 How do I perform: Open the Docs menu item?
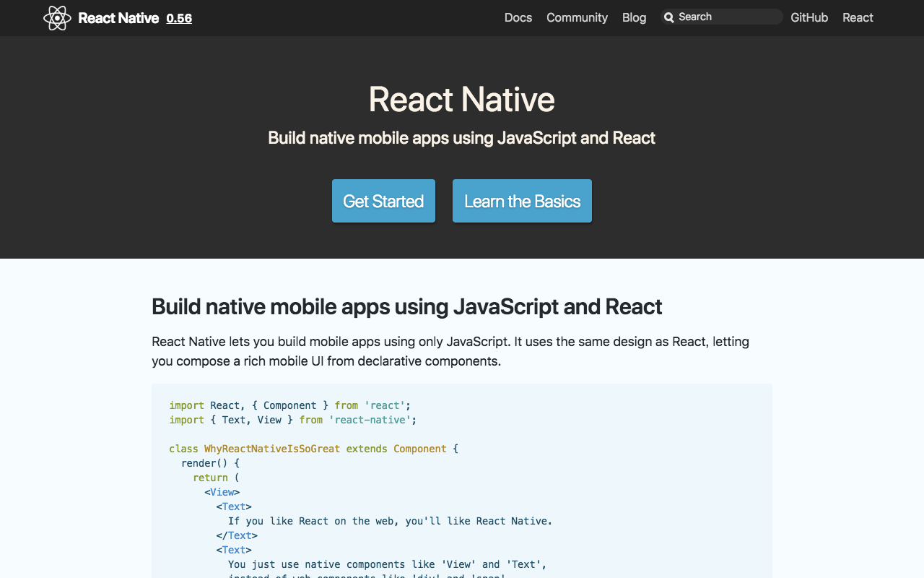click(x=518, y=17)
